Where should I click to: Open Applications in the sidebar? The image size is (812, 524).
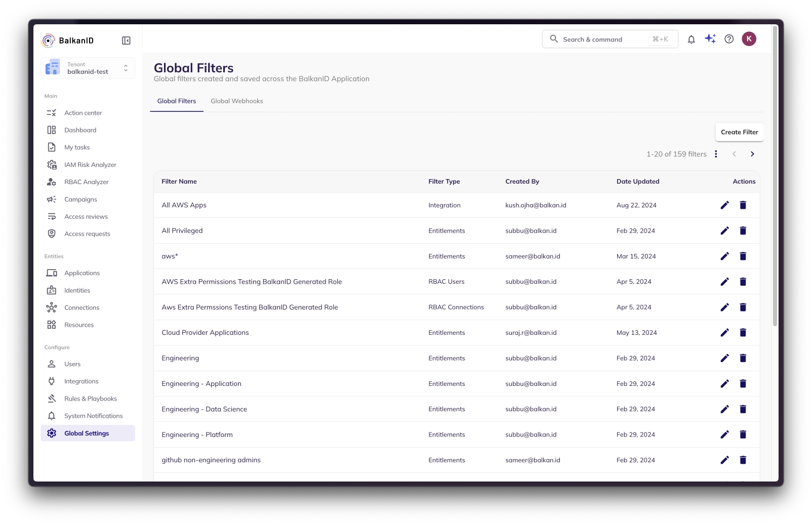click(88, 273)
